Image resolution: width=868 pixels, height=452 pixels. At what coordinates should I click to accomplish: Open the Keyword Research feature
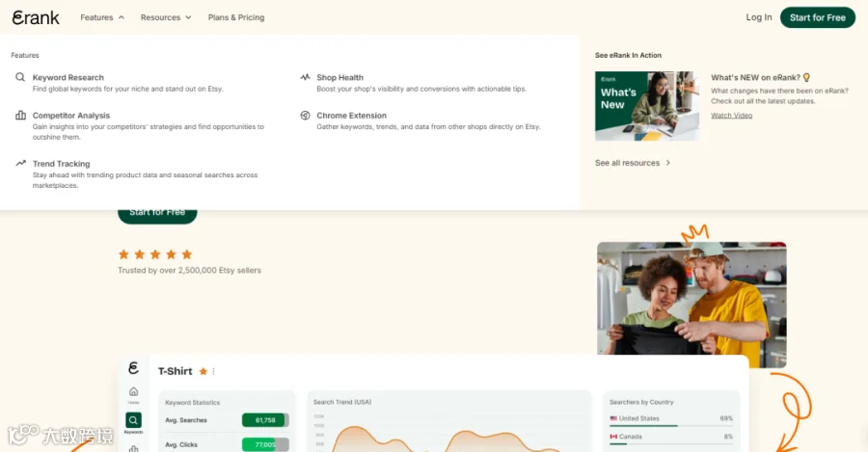[68, 77]
